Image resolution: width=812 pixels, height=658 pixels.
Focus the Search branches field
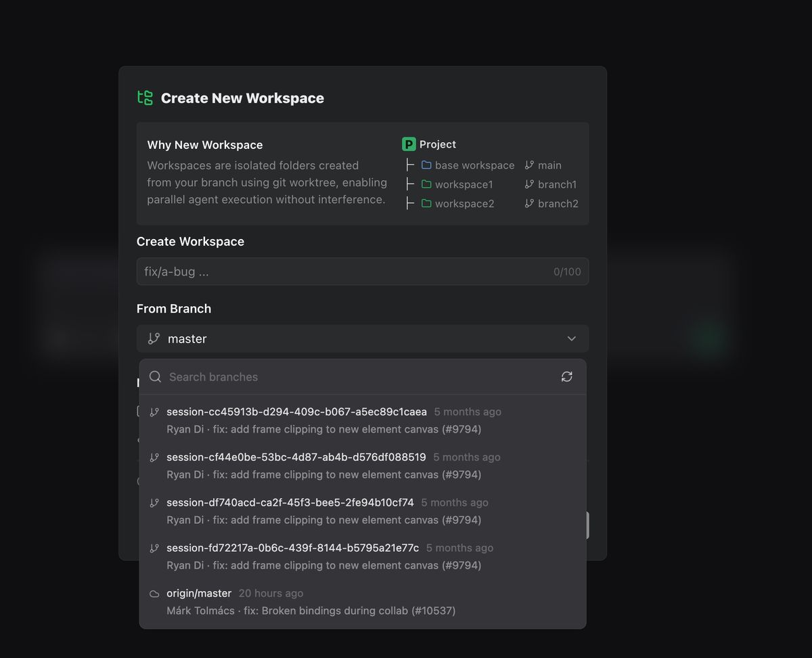[x=359, y=376]
